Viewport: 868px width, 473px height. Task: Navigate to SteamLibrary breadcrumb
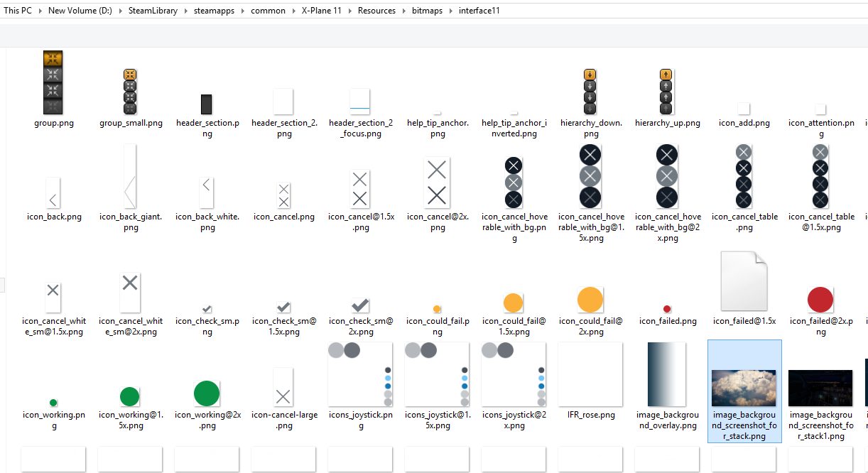coord(154,11)
